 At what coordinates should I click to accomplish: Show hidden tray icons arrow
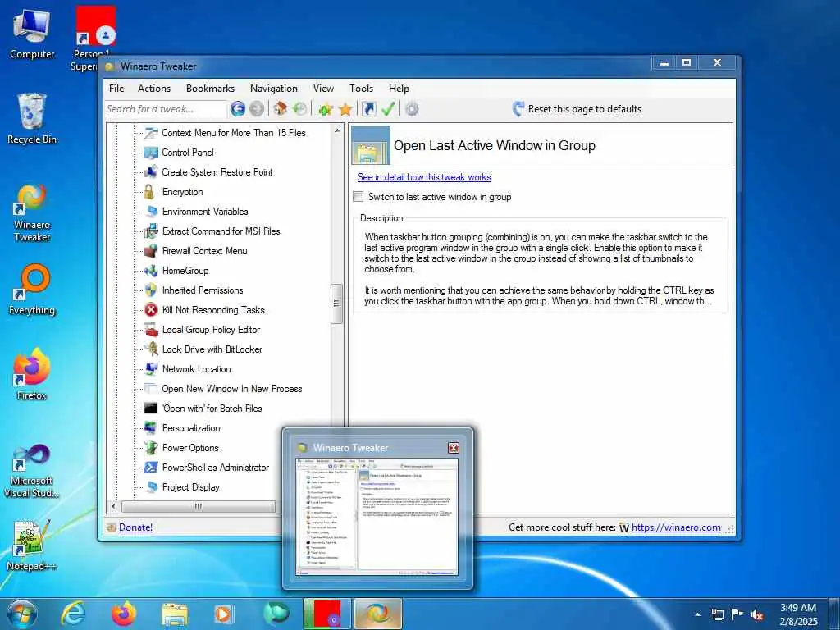[697, 615]
